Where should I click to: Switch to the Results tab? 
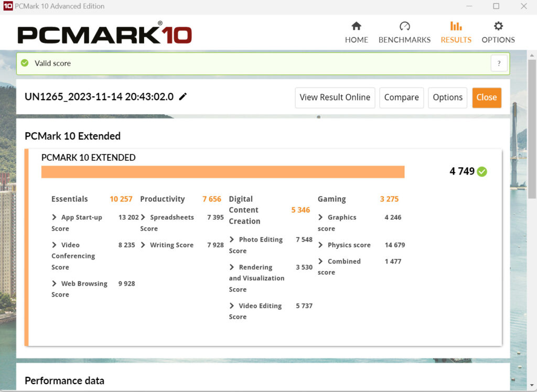(x=456, y=33)
